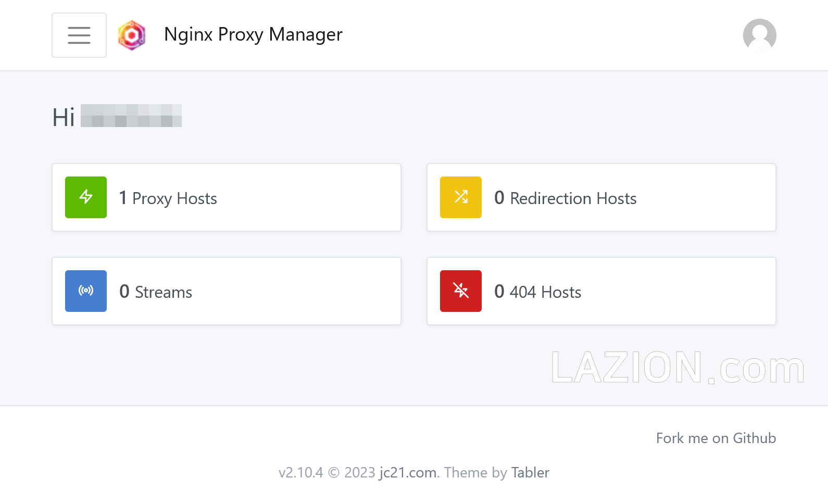Open the 0 Streams card
Viewport: 828px width, 504px height.
click(227, 291)
